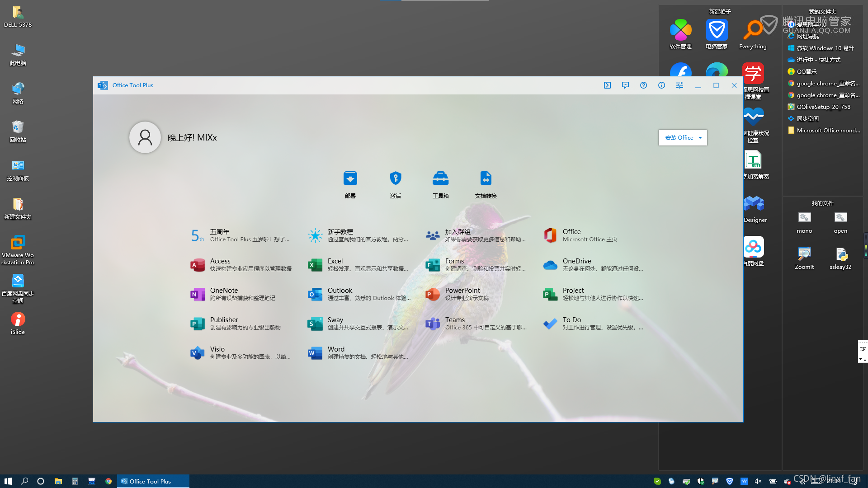
Task: Open File Explorer from taskbar
Action: point(58,481)
